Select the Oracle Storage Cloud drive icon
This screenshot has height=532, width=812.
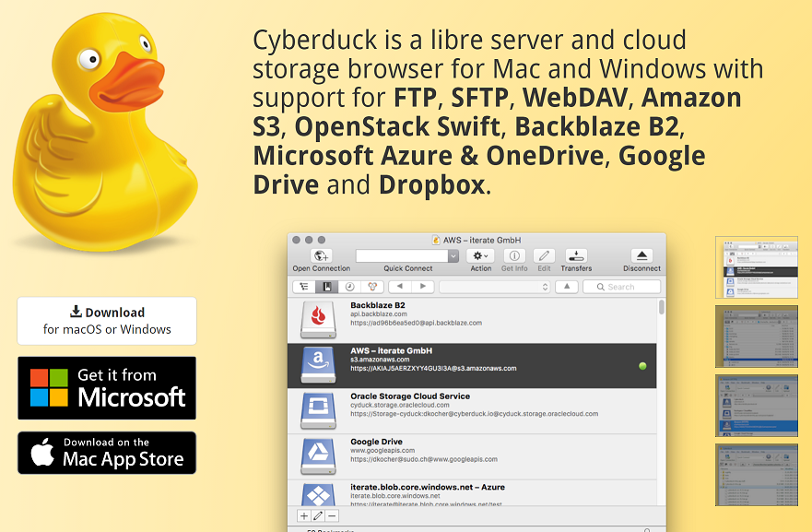318,411
